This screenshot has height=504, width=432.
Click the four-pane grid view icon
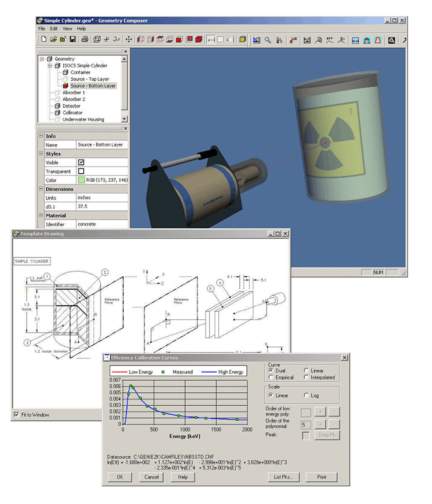point(221,39)
